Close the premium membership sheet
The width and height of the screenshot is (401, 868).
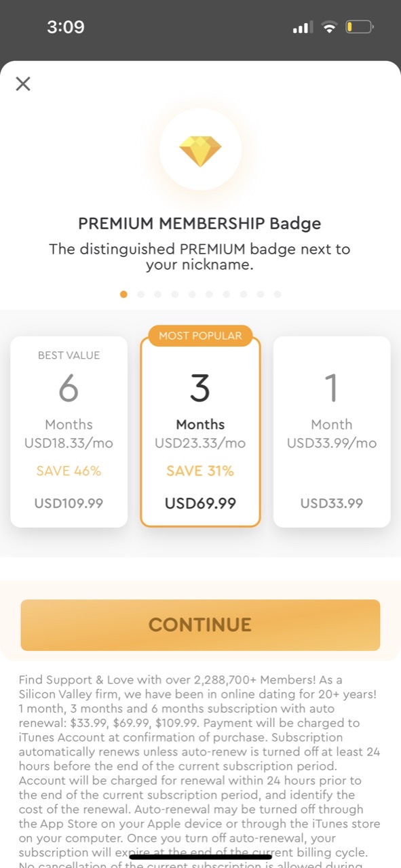coord(23,84)
